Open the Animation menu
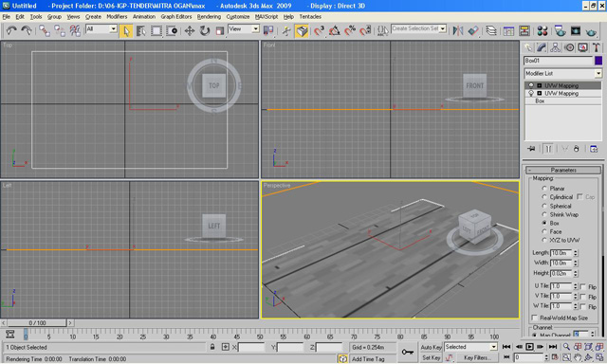Image resolution: width=607 pixels, height=364 pixels. 143,17
